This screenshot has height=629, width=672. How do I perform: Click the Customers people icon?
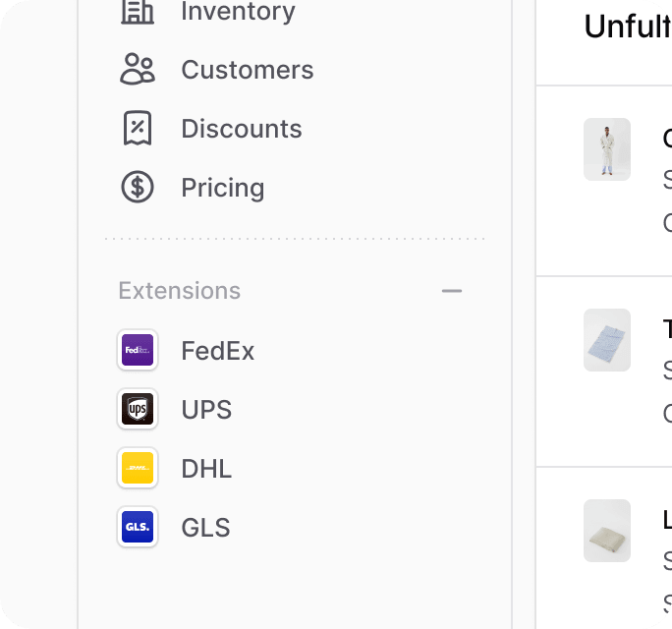click(138, 70)
